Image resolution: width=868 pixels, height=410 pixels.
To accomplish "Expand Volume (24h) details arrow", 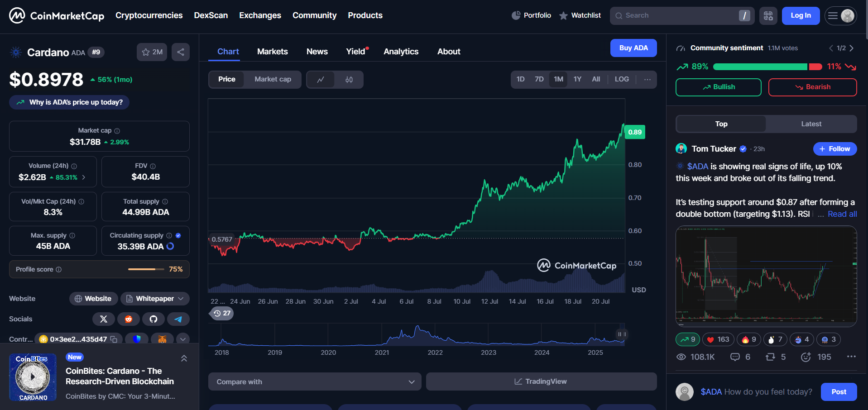I will click(84, 177).
